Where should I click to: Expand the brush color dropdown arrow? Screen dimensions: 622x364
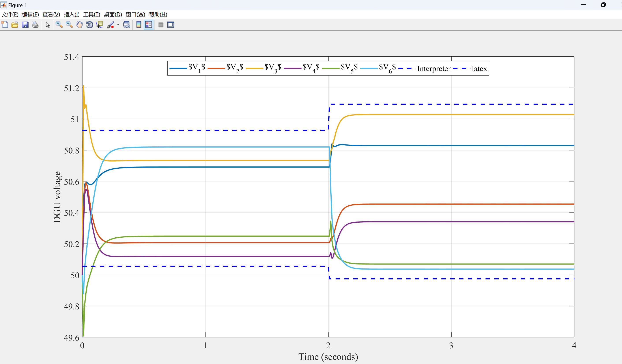pyautogui.click(x=118, y=25)
